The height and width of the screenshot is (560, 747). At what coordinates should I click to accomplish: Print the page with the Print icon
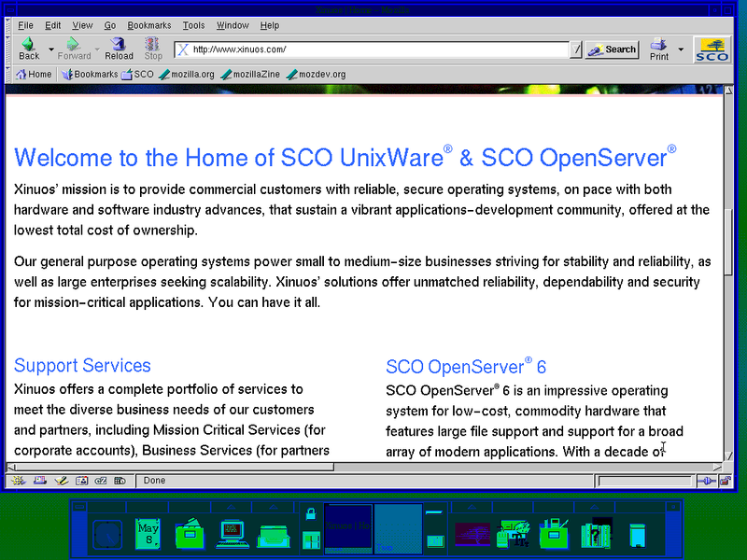click(x=658, y=44)
